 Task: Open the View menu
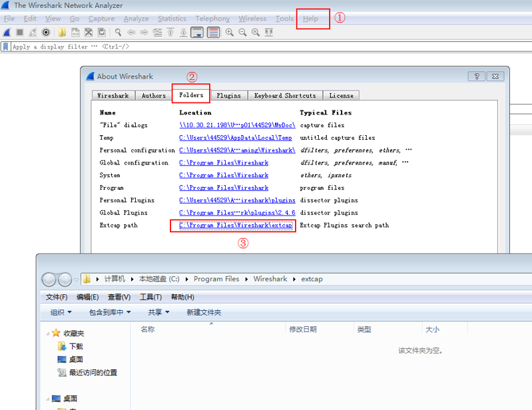(x=53, y=19)
